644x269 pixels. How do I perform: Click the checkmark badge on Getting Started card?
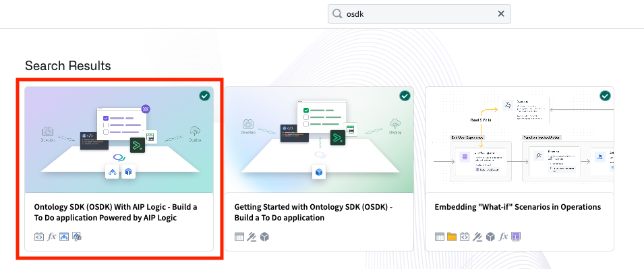(x=405, y=96)
